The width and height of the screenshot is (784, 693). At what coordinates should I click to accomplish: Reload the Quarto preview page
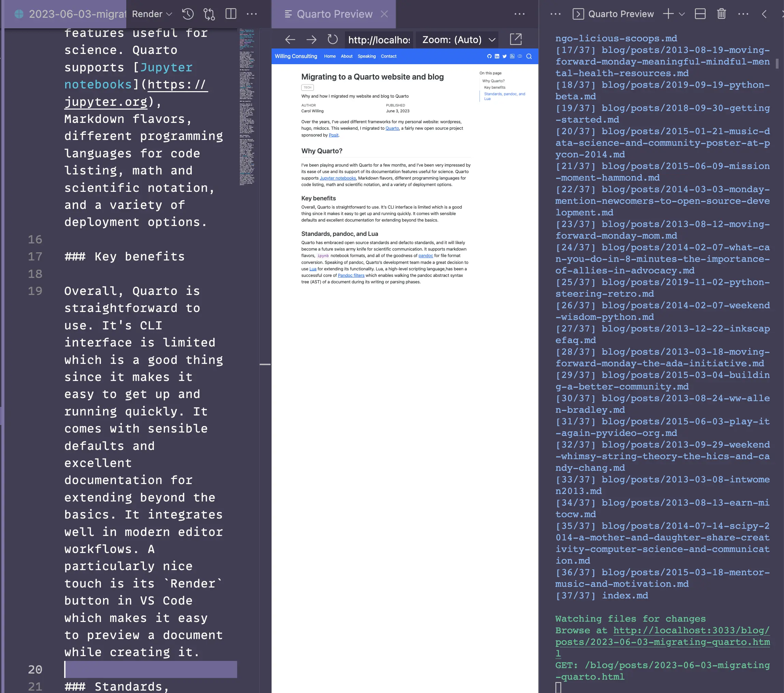[333, 39]
